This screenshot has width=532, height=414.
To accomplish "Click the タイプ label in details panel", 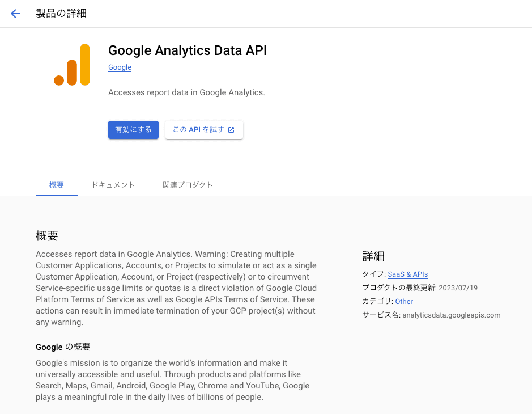I will pos(371,273).
